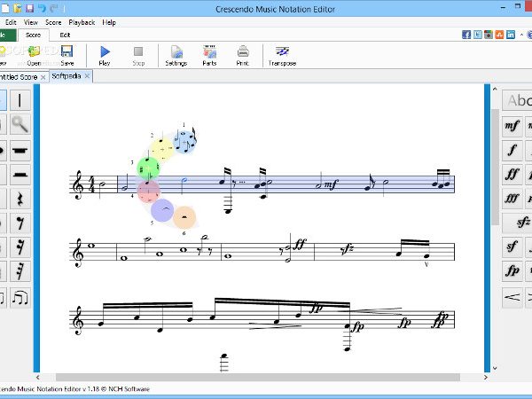532x399 pixels.
Task: Click the sfz marking in second staff
Action: (347, 250)
